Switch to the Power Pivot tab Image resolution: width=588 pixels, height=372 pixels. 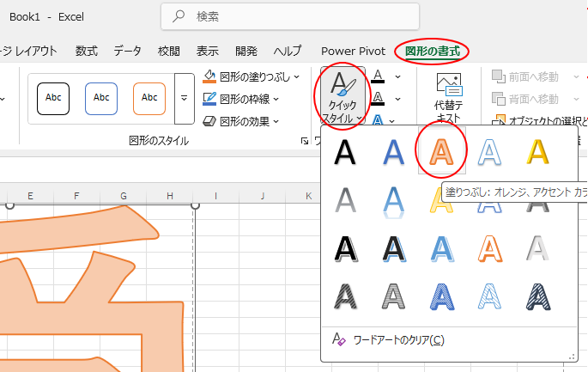(x=354, y=51)
